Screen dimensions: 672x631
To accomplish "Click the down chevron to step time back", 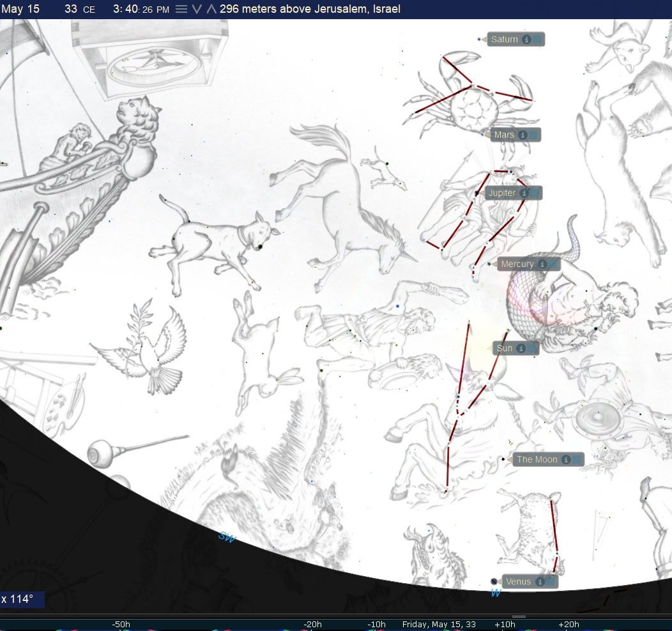I will [x=197, y=9].
